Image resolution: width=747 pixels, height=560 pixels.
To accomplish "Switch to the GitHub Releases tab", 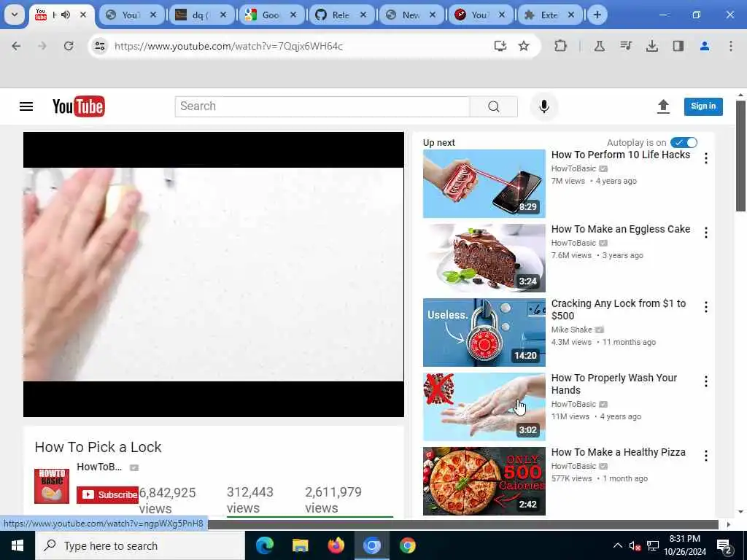I will [341, 15].
